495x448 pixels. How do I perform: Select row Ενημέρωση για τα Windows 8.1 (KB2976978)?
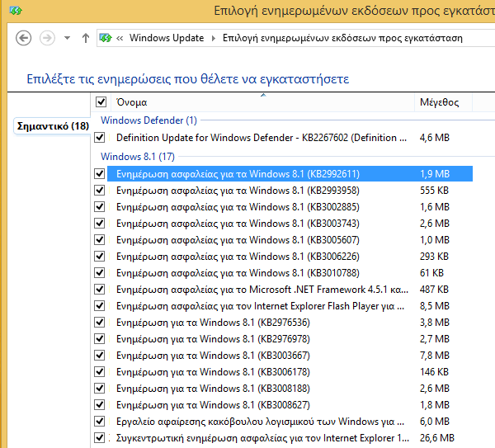click(x=290, y=339)
